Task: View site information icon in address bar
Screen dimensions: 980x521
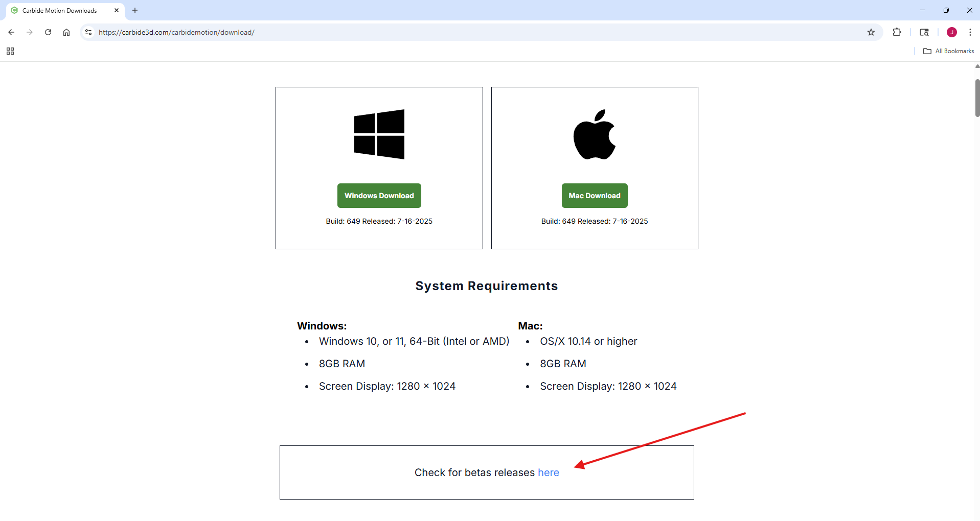Action: [x=88, y=32]
